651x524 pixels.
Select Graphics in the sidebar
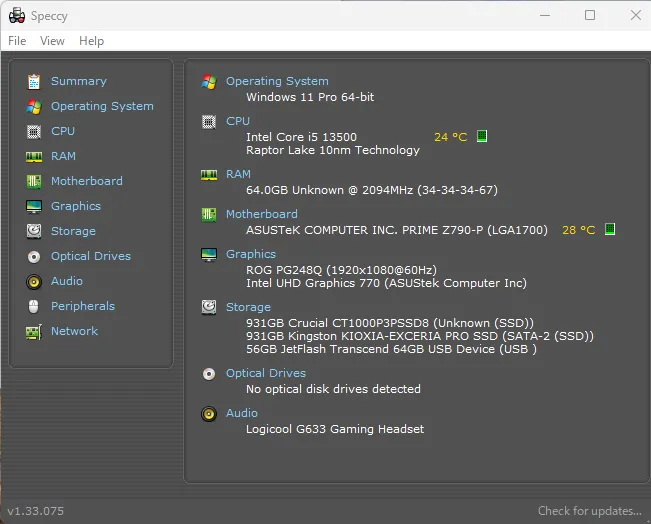tap(76, 206)
